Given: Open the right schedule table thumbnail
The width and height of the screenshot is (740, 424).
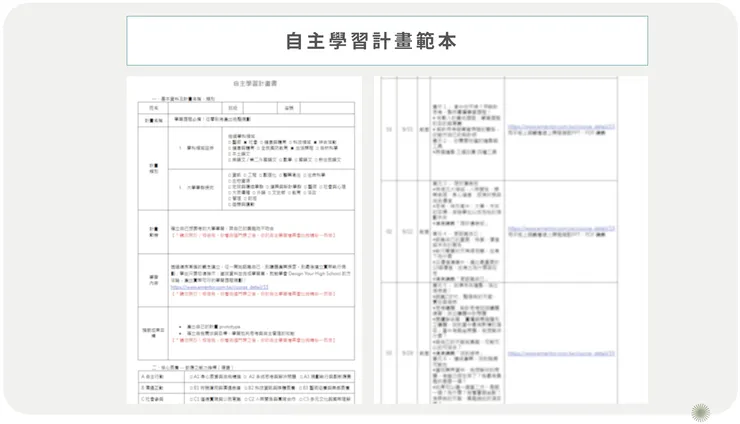Looking at the screenshot, I should click(511, 240).
